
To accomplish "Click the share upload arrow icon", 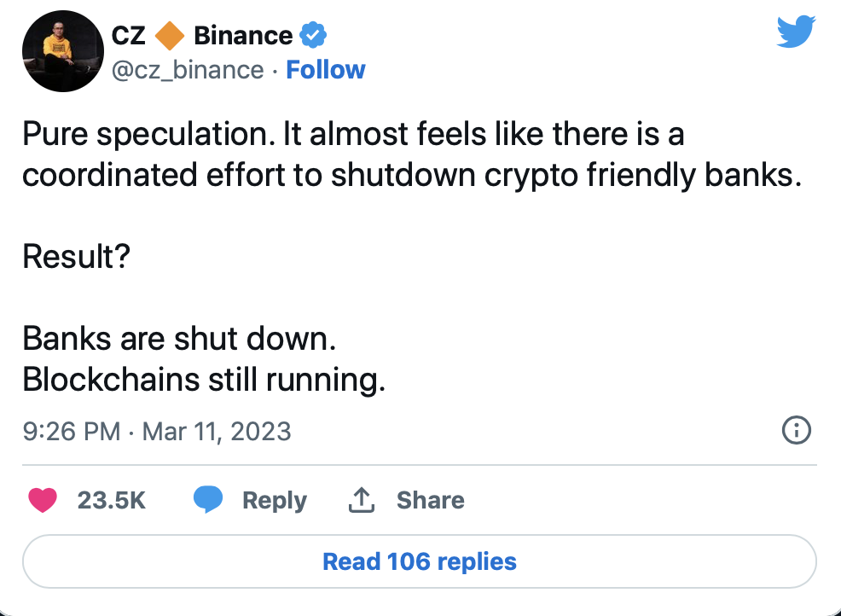I will [x=362, y=500].
